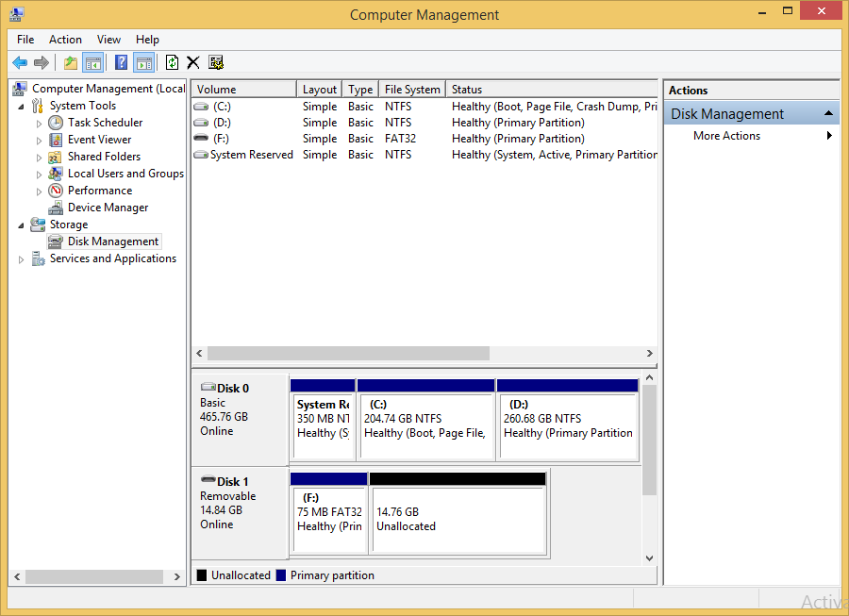The width and height of the screenshot is (849, 616).
Task: Select System Reserved 350 MB partition block
Action: point(323,420)
